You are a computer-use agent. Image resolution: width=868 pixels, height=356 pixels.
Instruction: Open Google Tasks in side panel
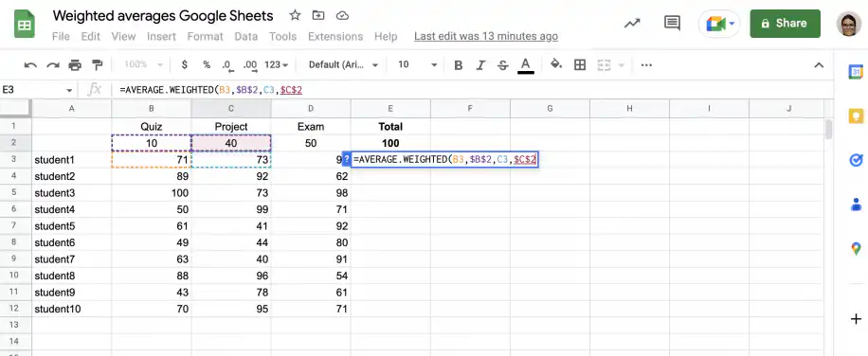click(x=856, y=160)
